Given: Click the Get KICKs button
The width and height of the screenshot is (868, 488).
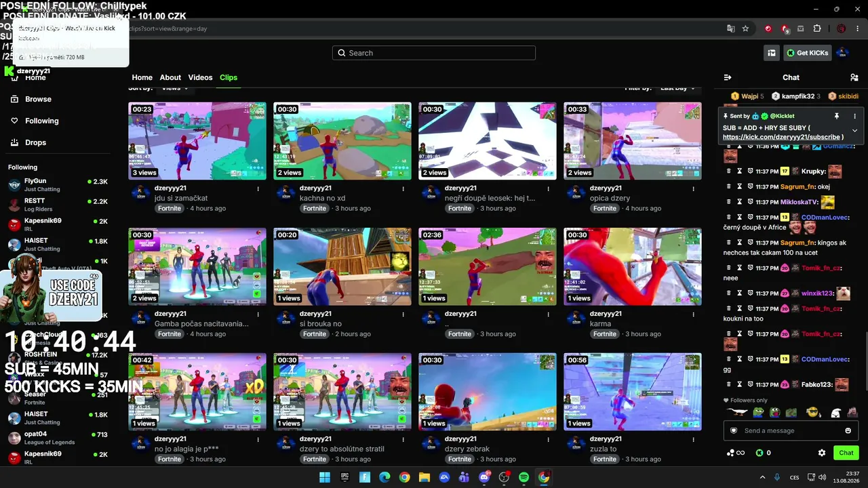Looking at the screenshot, I should coord(808,53).
